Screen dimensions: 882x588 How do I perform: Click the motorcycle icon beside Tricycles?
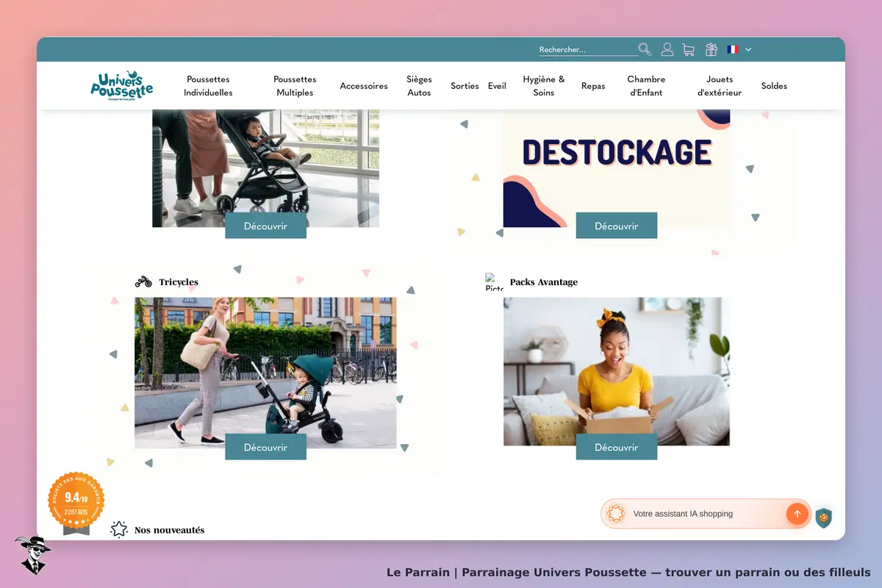(x=143, y=282)
